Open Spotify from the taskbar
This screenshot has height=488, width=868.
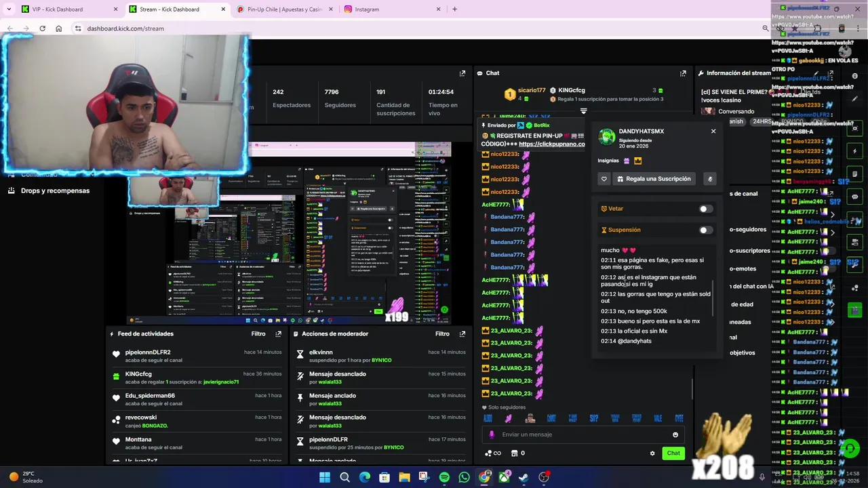coord(444,477)
